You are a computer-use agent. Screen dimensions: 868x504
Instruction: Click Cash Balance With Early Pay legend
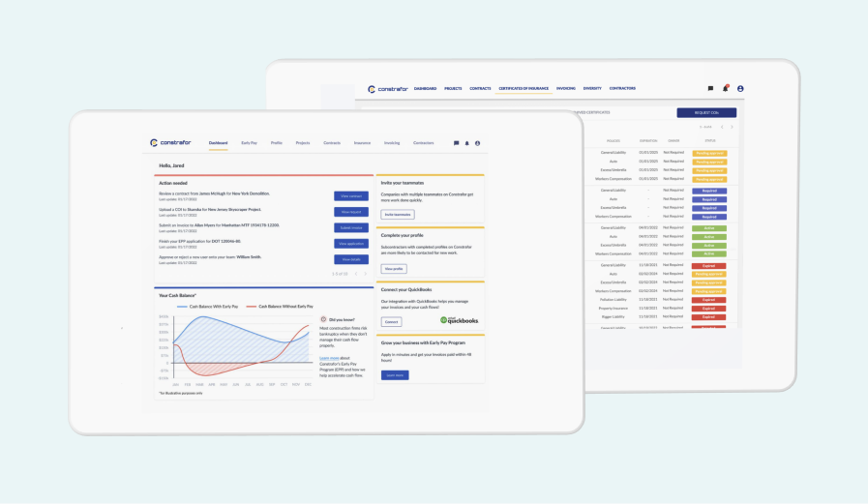coord(208,307)
